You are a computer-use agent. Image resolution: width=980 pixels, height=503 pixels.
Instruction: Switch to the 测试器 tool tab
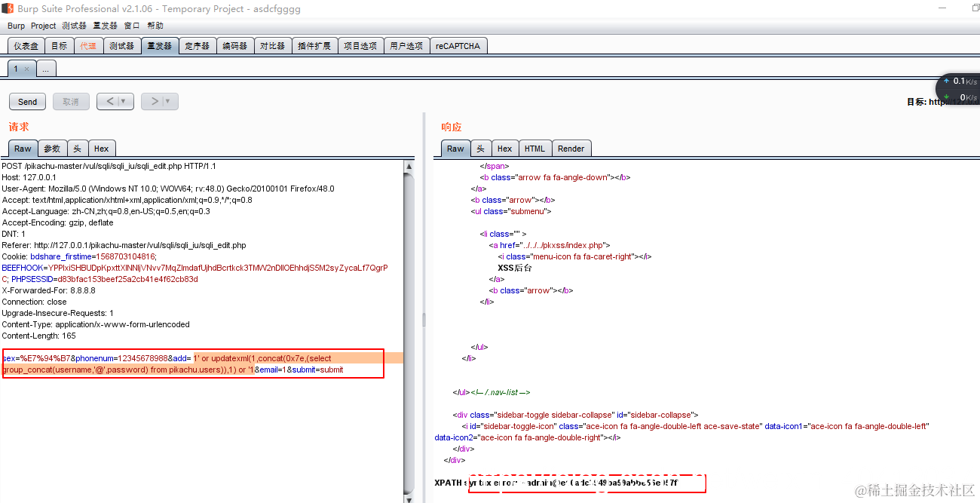[x=121, y=46]
